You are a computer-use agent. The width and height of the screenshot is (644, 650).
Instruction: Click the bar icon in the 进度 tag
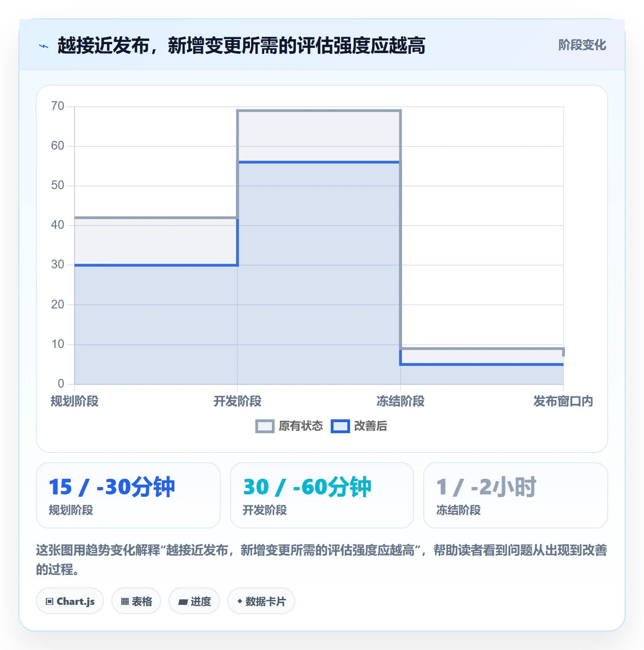pyautogui.click(x=183, y=602)
